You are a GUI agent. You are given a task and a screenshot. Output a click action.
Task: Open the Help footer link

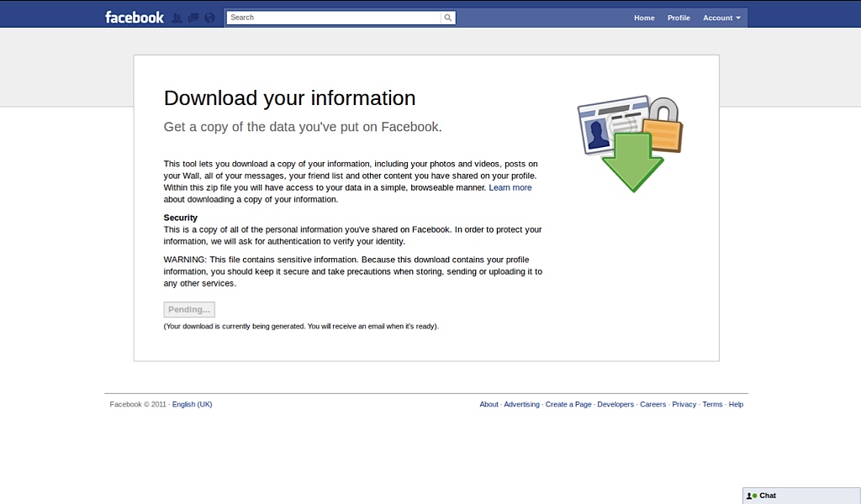coord(736,404)
